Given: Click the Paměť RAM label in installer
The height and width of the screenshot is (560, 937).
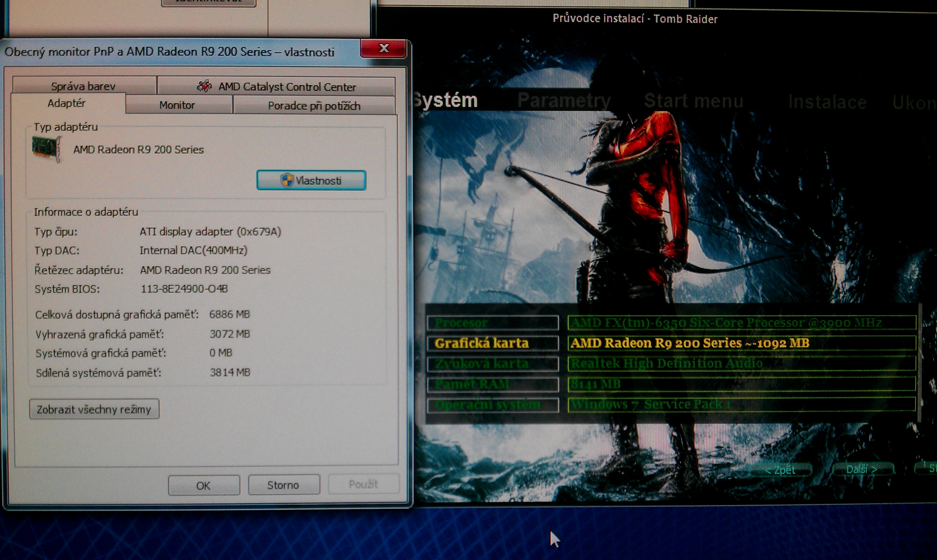Looking at the screenshot, I should [x=493, y=384].
